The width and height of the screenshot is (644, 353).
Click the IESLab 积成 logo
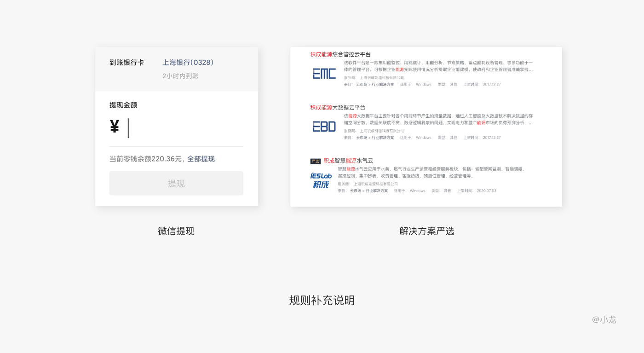point(321,180)
